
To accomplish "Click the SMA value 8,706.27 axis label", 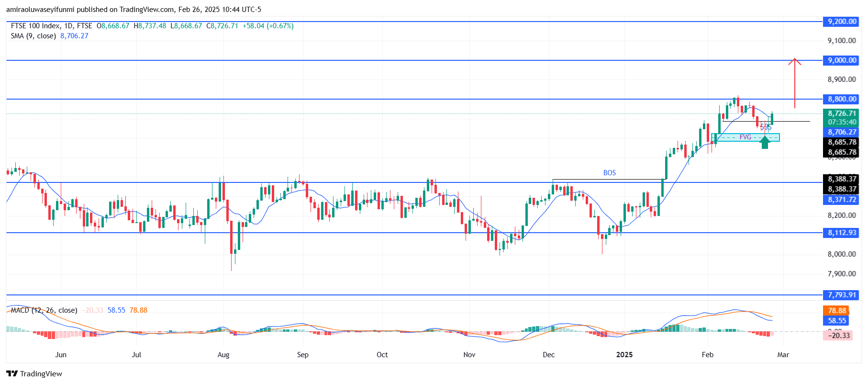I will point(842,132).
